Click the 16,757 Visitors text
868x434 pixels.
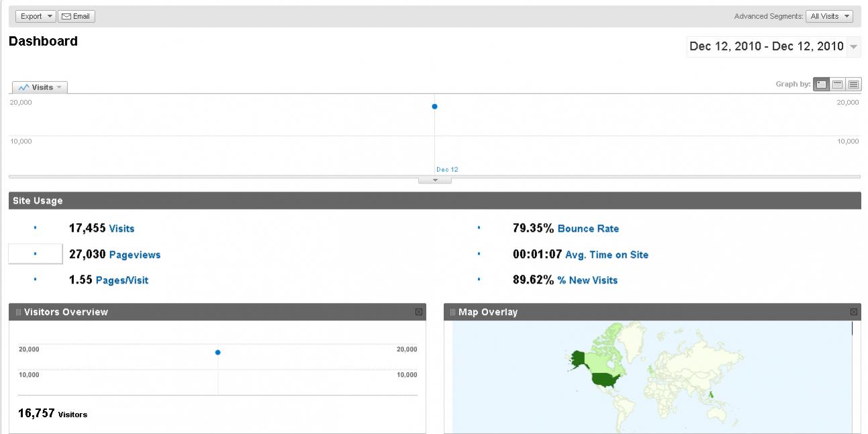(x=52, y=413)
